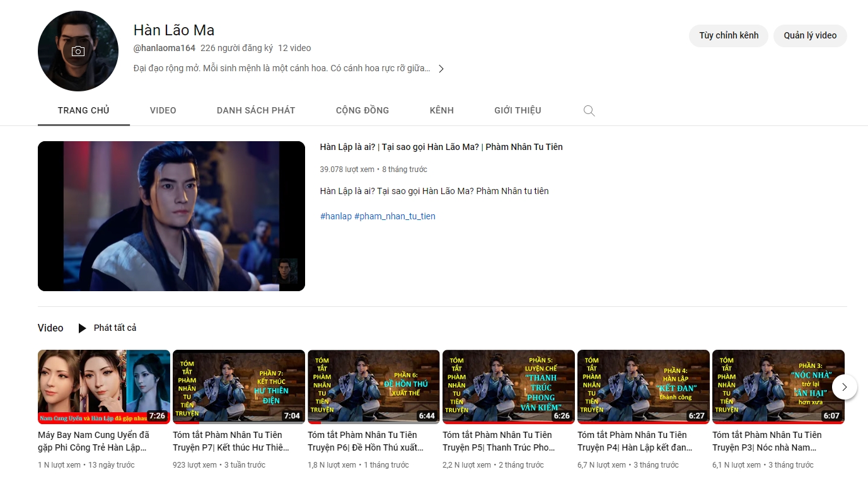868x484 pixels.
Task: Click the Phát tất cả play icon
Action: click(x=83, y=328)
